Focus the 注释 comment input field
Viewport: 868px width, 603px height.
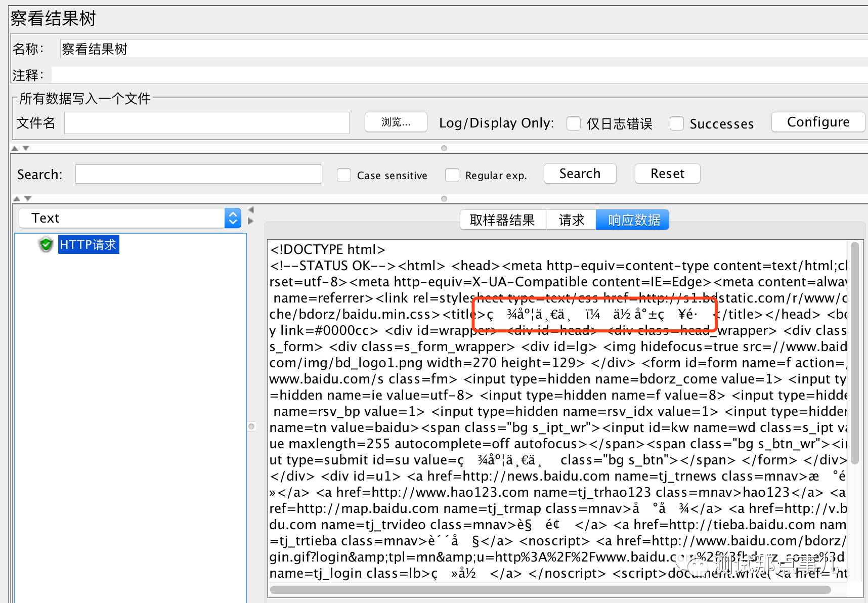[x=460, y=75]
